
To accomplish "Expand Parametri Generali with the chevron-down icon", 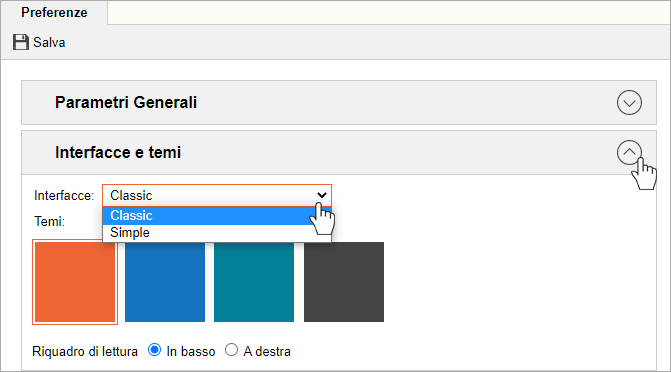I will click(x=629, y=102).
